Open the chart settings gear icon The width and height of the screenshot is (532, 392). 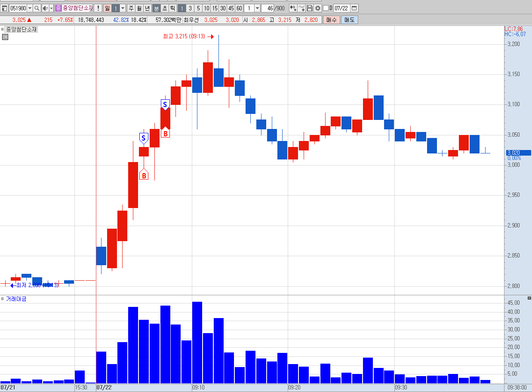tap(317, 8)
